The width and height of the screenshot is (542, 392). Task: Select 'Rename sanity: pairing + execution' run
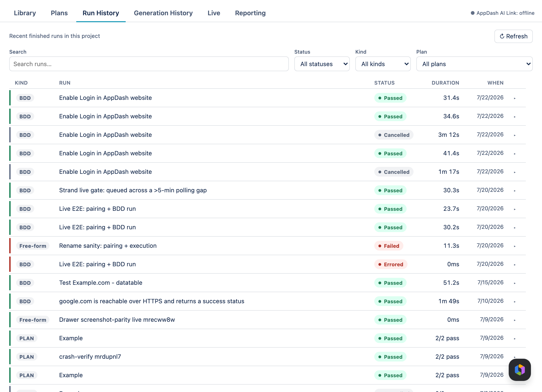(x=108, y=246)
